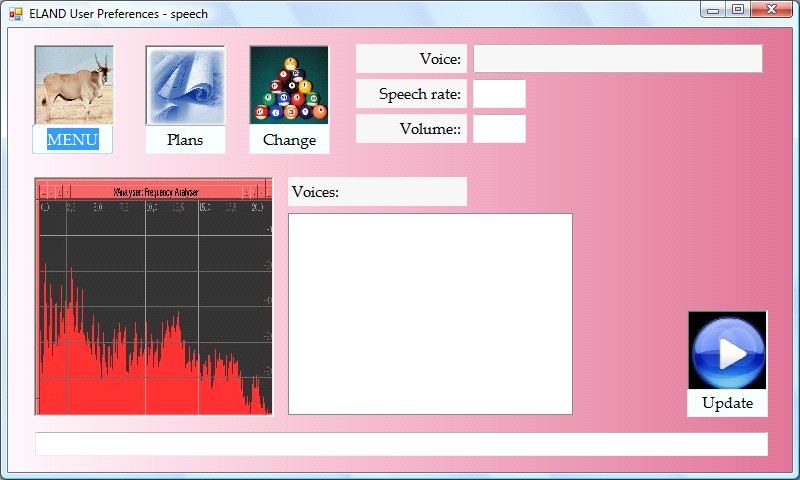
Task: Close the ELAND User Preferences window
Action: point(772,10)
